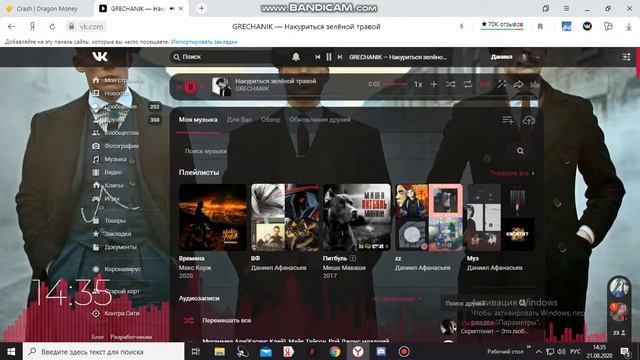Click Перемешать все shuffle button
The width and height of the screenshot is (640, 360).
(227, 320)
